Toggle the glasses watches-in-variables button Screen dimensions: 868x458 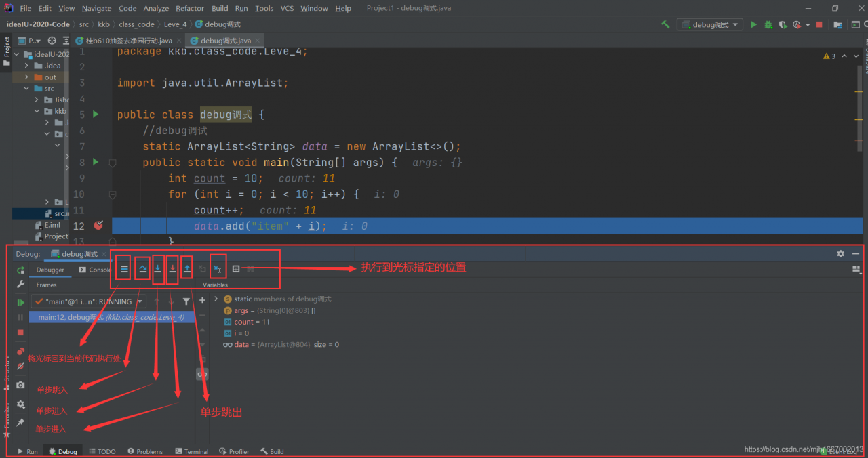pyautogui.click(x=202, y=374)
